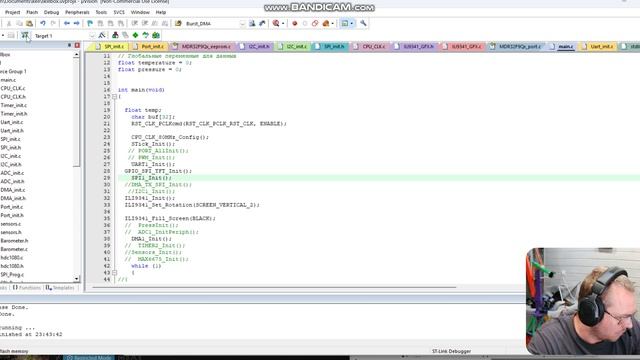Viewport: 640px width, 360px height.
Task: Open the Project menu
Action: [x=13, y=13]
